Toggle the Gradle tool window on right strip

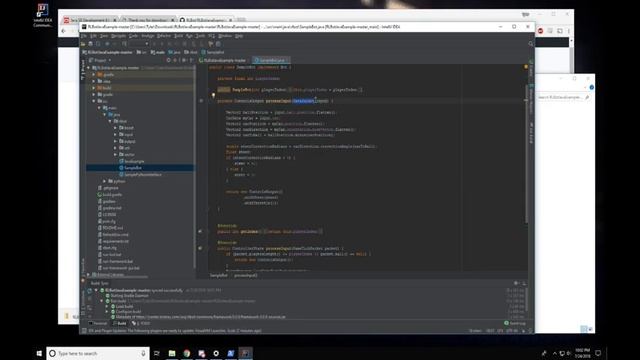531,69
